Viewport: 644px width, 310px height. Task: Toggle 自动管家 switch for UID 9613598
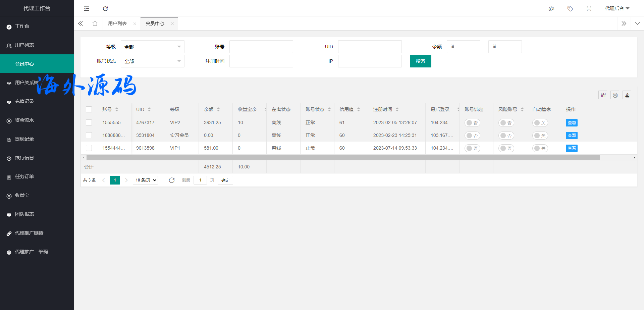coord(540,148)
